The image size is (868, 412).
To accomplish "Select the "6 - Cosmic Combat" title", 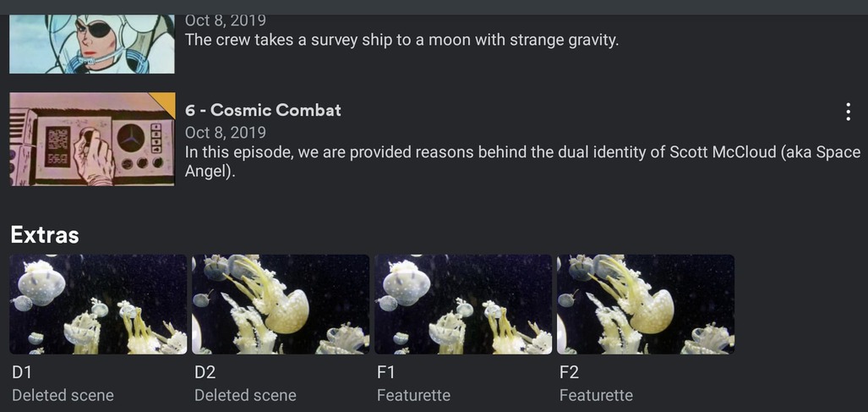I will pos(263,110).
